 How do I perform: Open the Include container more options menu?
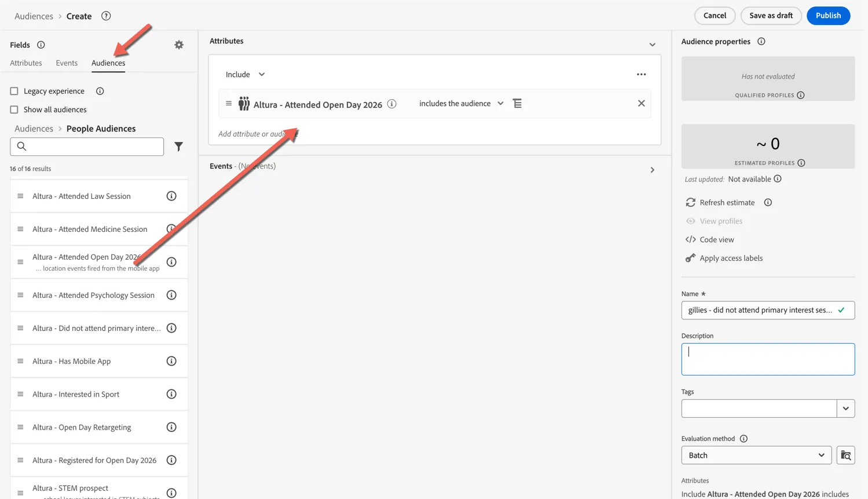point(641,74)
